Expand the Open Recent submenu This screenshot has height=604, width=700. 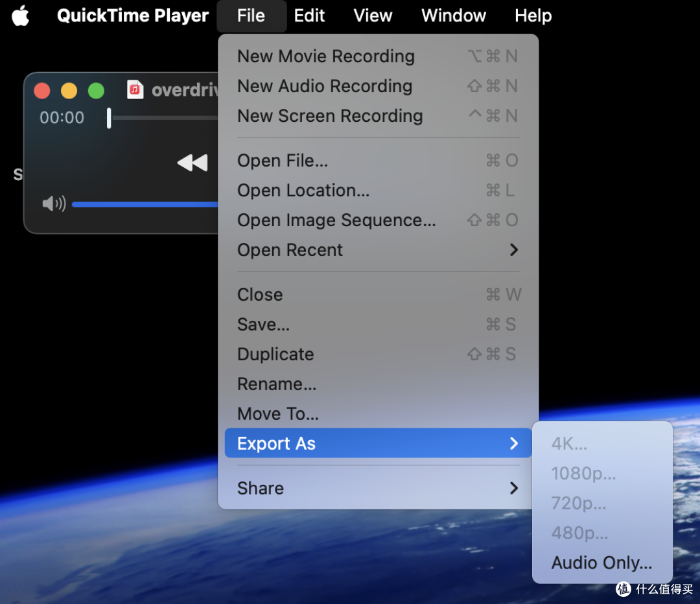tap(378, 250)
